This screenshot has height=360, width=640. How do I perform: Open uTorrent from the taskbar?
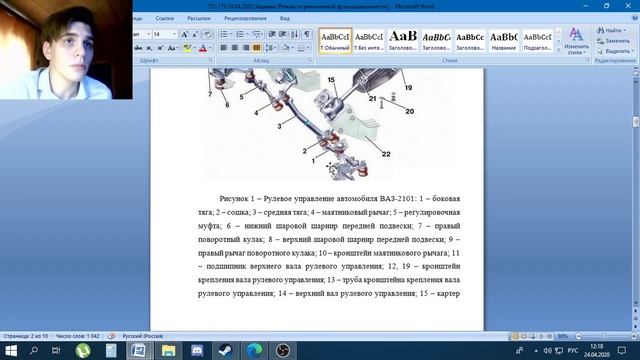83,350
